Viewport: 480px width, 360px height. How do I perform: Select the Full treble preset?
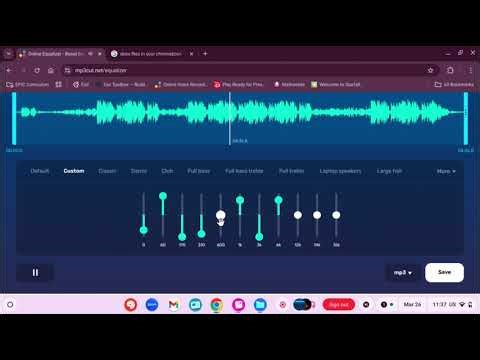tap(291, 171)
